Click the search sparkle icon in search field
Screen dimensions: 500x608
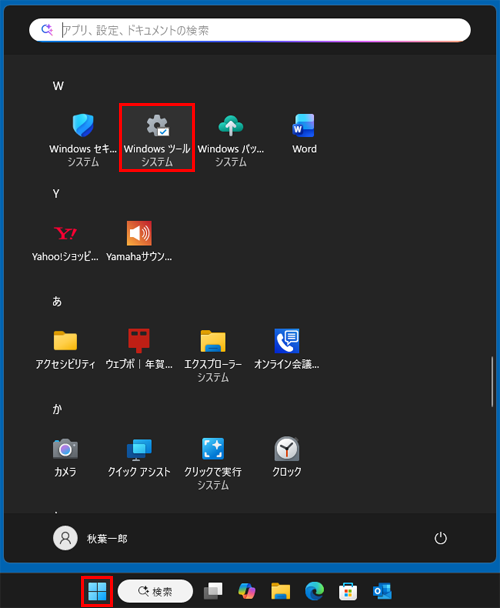coord(47,30)
